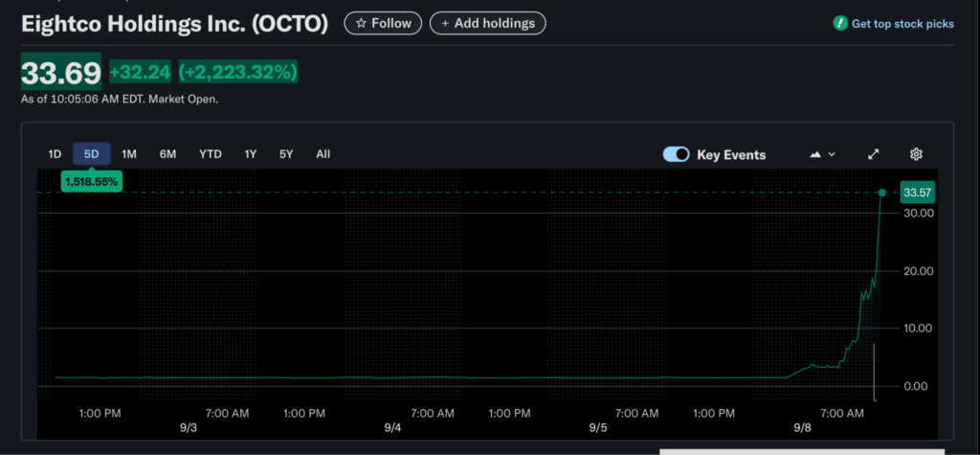Click the mountain chart type icon
Image resolution: width=980 pixels, height=455 pixels.
point(815,154)
